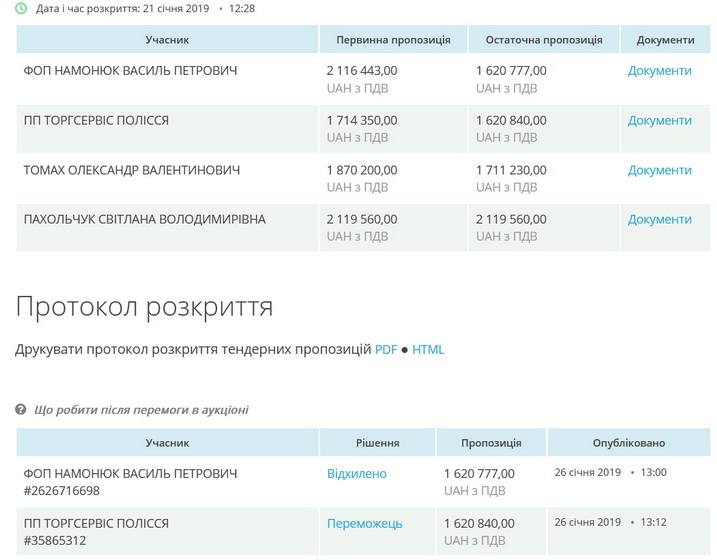
Task: Open the HTML version of the protocol
Action: pyautogui.click(x=428, y=350)
